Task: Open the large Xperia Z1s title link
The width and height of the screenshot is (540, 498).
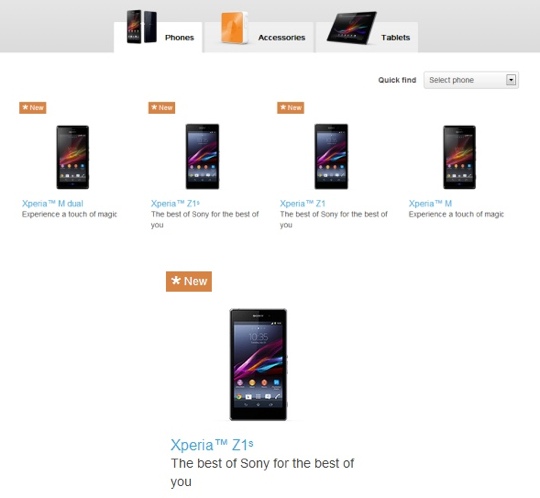Action: pyautogui.click(x=212, y=445)
